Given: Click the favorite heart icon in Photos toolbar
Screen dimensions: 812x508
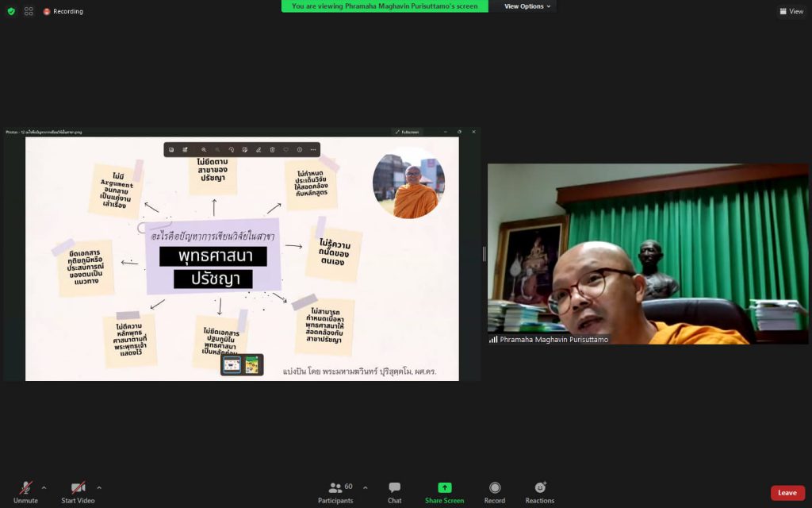Looking at the screenshot, I should (285, 149).
